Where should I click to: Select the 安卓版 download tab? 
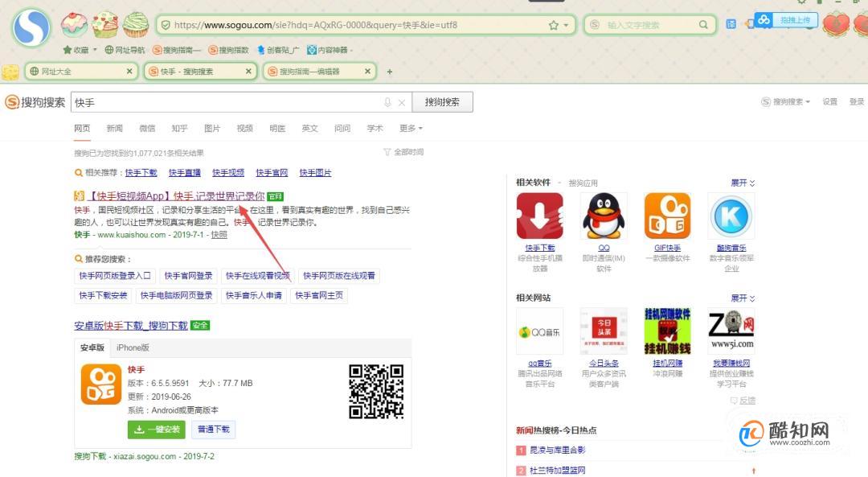(92, 347)
